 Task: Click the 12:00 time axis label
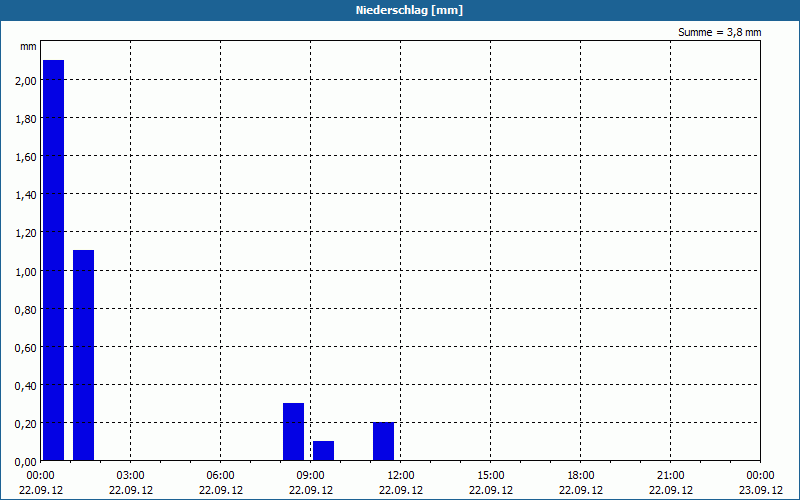[x=401, y=476]
